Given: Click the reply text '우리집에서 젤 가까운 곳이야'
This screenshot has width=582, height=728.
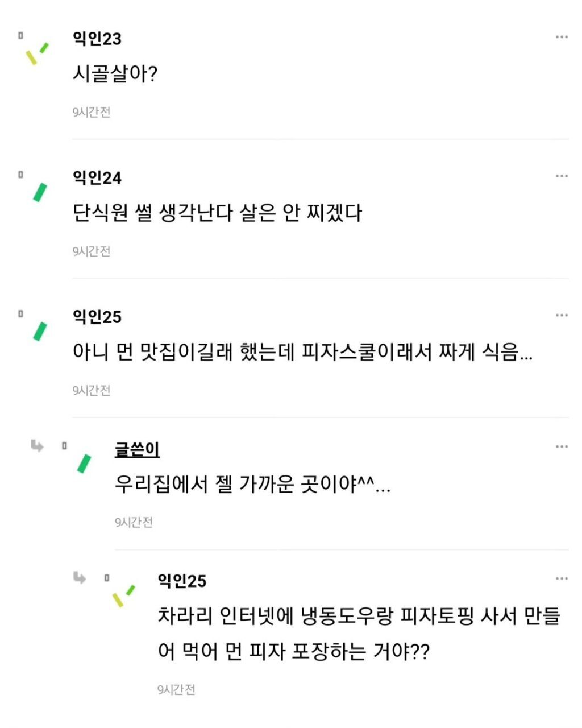Looking at the screenshot, I should coord(252,485).
